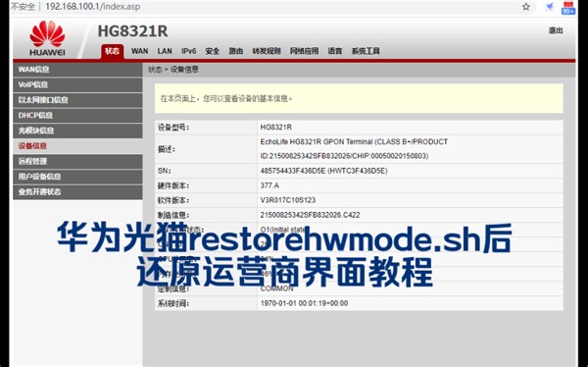
Task: Click the 硬件版本 label
Action: pyautogui.click(x=173, y=185)
